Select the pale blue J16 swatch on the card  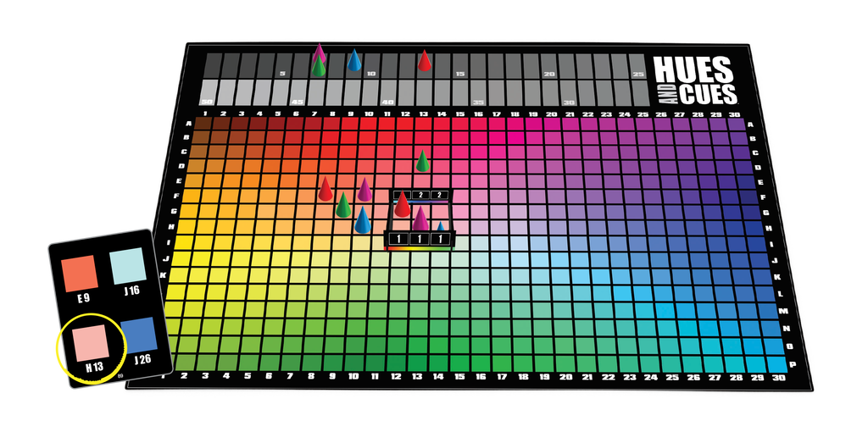[x=128, y=266]
